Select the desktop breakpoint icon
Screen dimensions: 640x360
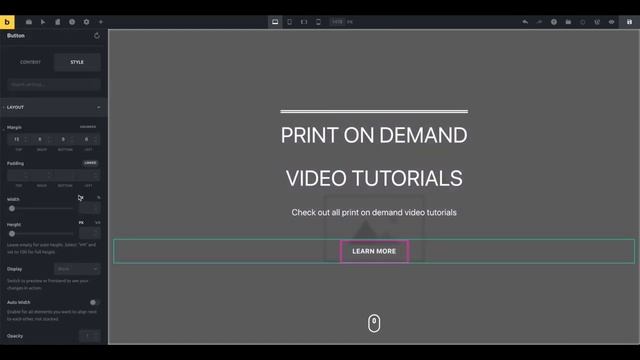275,22
